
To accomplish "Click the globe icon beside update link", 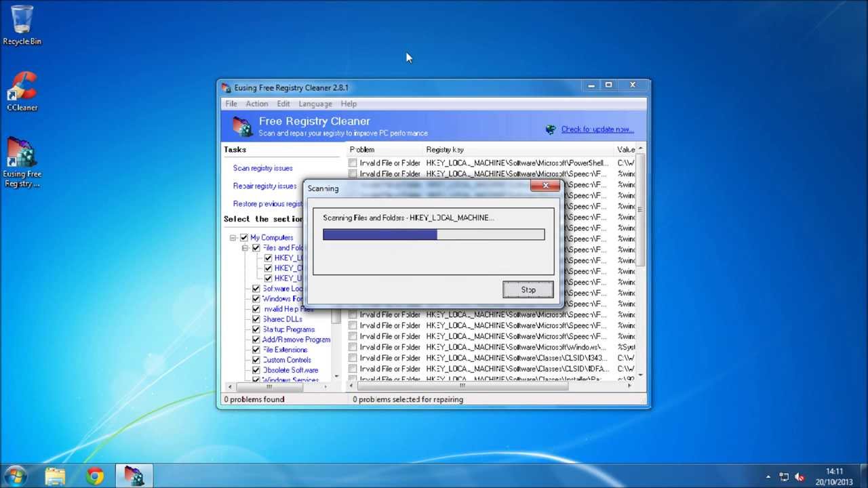I will click(x=551, y=129).
